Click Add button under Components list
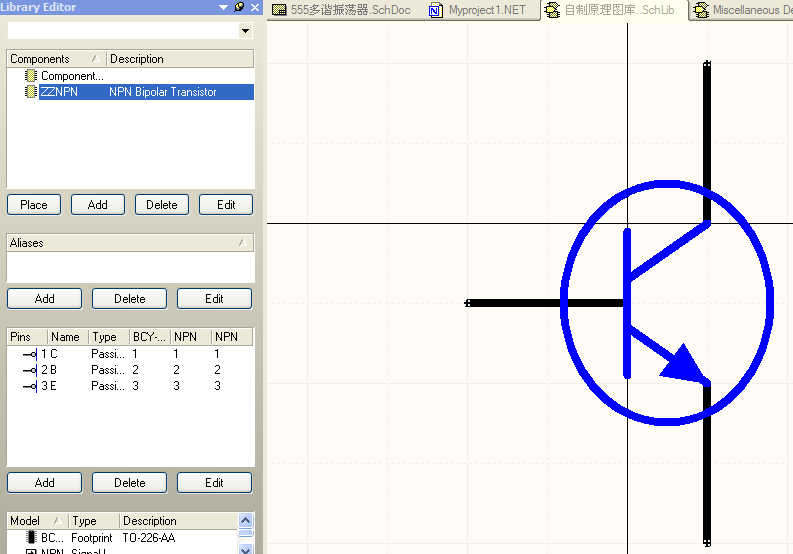Viewport: 793px width, 554px height. click(97, 205)
